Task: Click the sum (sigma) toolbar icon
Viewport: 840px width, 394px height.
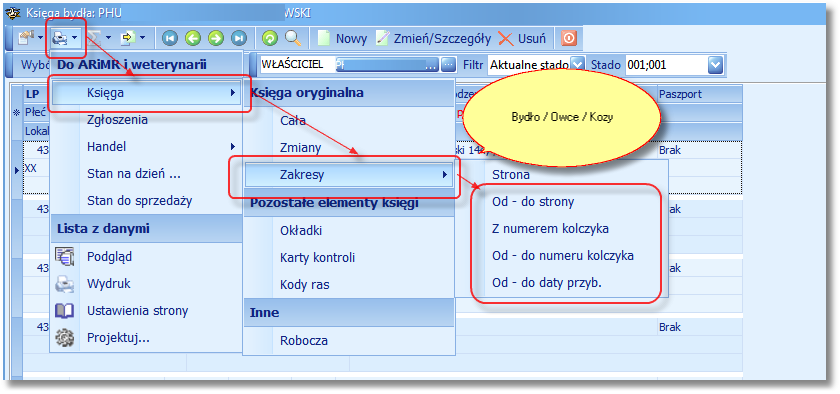Action: click(x=95, y=38)
